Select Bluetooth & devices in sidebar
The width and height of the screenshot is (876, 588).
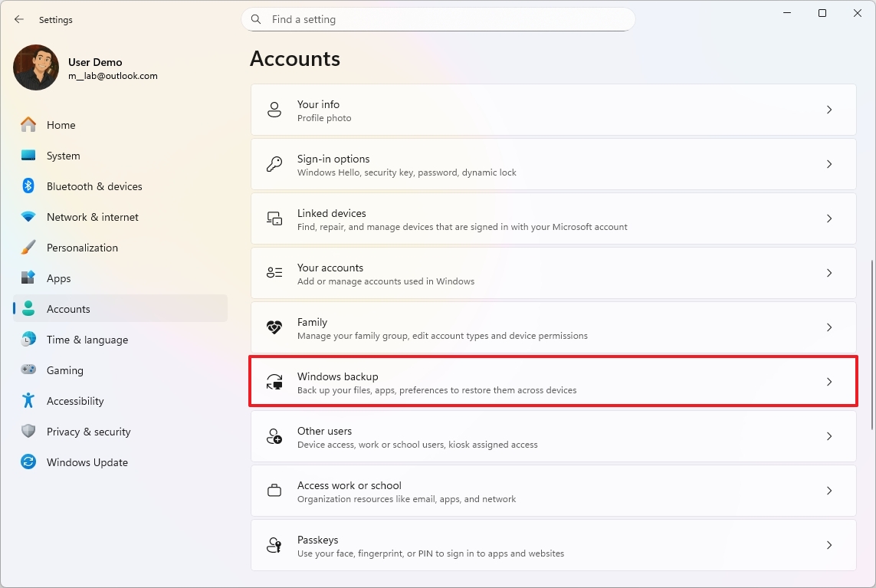94,186
